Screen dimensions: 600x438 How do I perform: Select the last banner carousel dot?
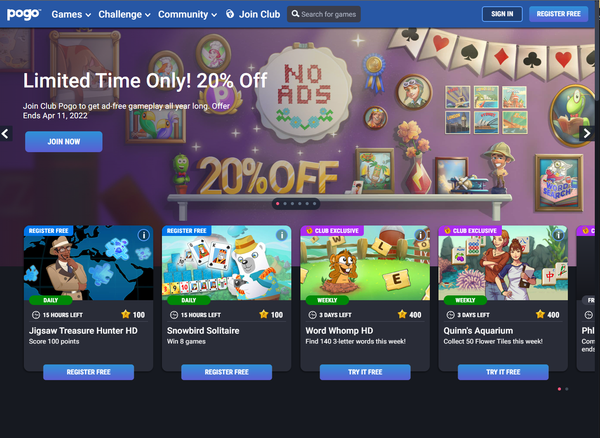point(315,204)
